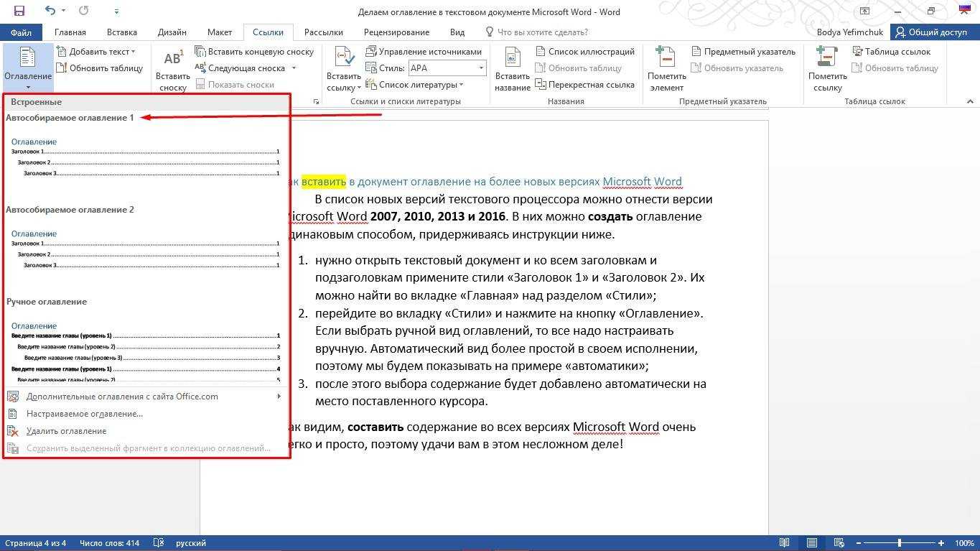This screenshot has height=551, width=980.
Task: Expand Customize Quick Access Toolbar arrow
Action: click(x=115, y=11)
